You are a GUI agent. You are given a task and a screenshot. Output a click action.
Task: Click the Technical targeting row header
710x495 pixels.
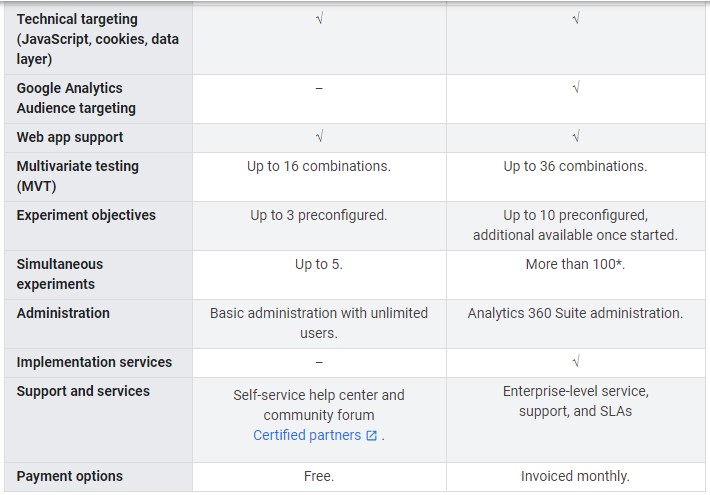[98, 39]
